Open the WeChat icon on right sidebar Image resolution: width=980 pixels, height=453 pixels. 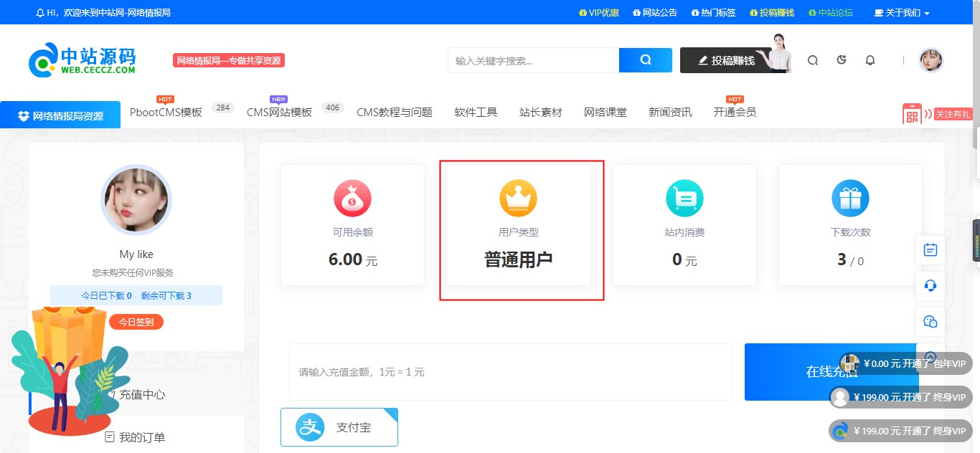930,322
